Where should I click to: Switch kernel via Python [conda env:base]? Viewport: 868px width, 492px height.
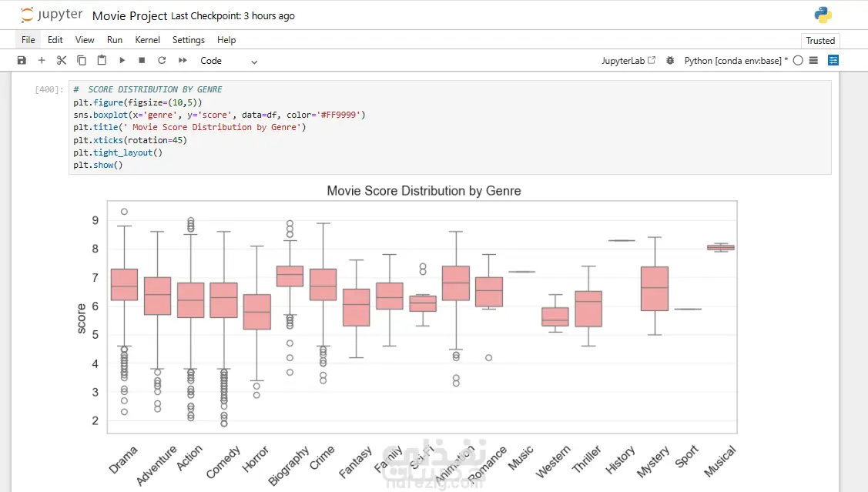(x=736, y=61)
